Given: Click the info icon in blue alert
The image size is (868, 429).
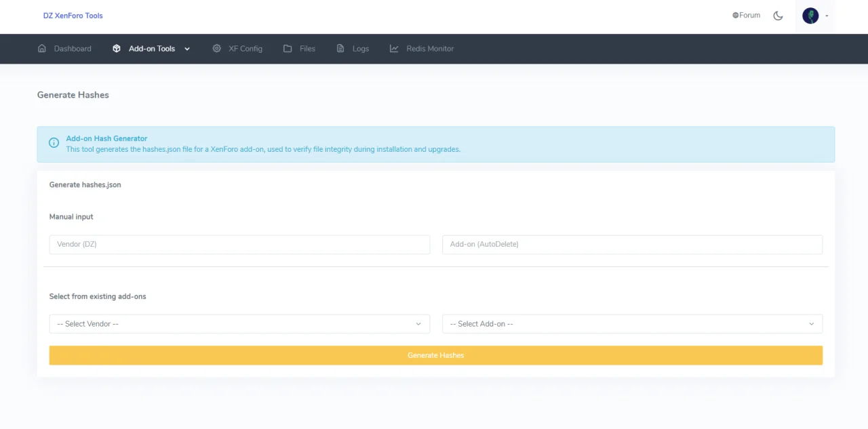Looking at the screenshot, I should pyautogui.click(x=54, y=143).
